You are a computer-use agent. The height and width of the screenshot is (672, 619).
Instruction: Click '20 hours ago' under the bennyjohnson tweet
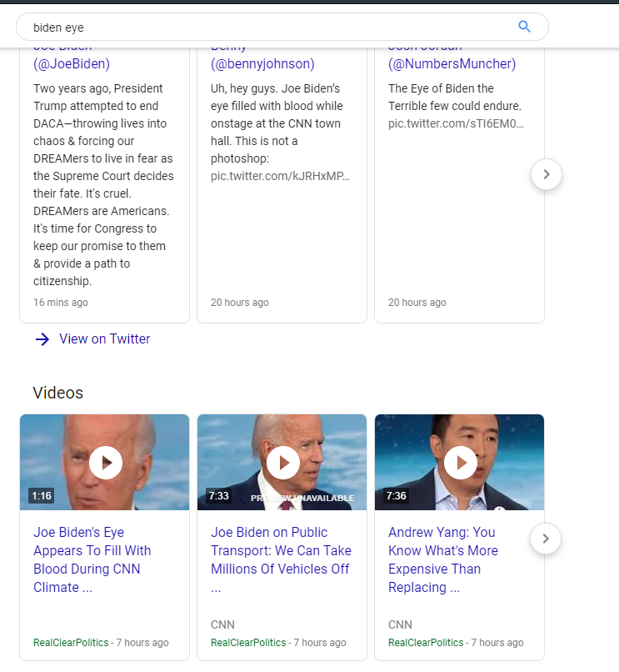pos(240,302)
